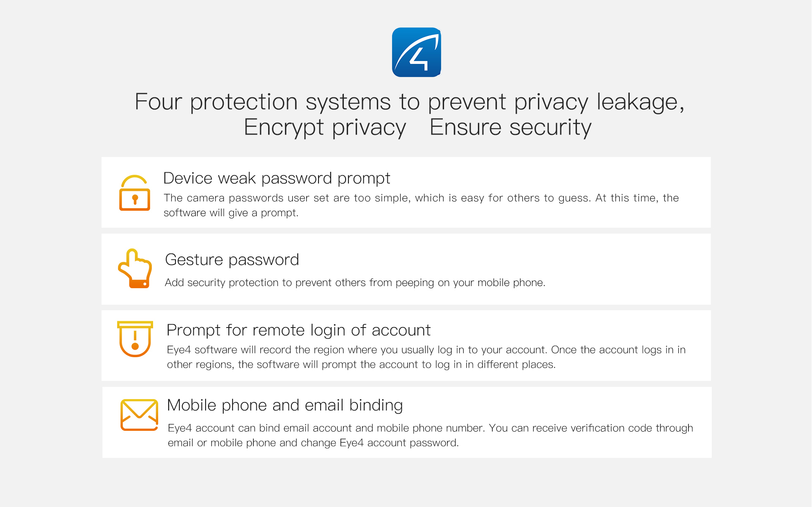Viewport: 812px width, 507px height.
Task: Select the 'Device weak password prompt' heading
Action: 277,179
